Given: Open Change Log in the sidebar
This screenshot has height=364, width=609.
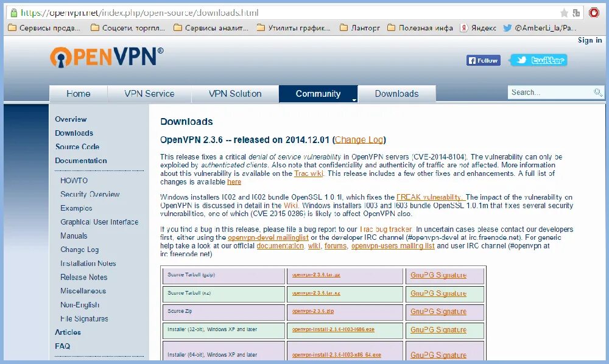Looking at the screenshot, I should [x=80, y=250].
